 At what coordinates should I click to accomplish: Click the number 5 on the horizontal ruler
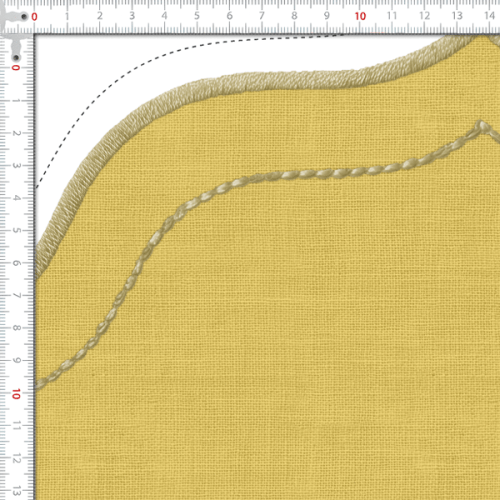[197, 16]
